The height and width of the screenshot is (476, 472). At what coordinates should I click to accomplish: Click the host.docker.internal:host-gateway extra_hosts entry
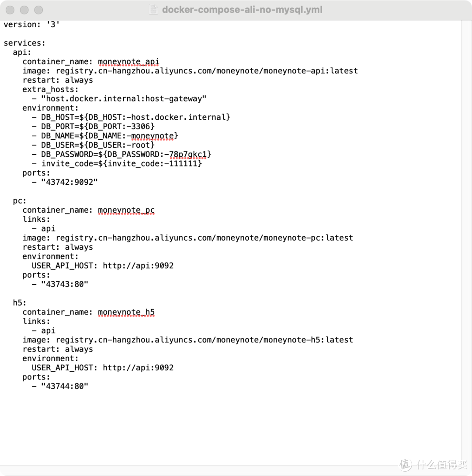point(124,99)
